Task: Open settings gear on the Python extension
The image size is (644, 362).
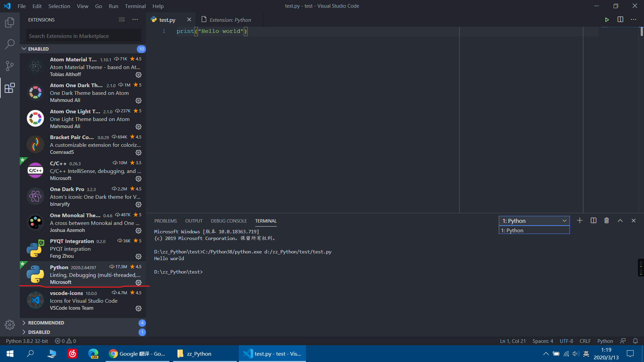Action: click(139, 283)
